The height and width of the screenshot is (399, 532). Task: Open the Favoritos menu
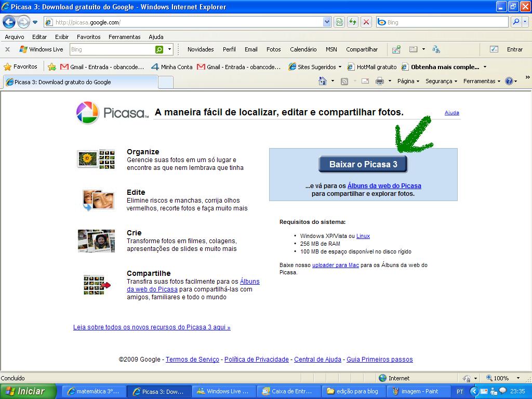click(88, 37)
